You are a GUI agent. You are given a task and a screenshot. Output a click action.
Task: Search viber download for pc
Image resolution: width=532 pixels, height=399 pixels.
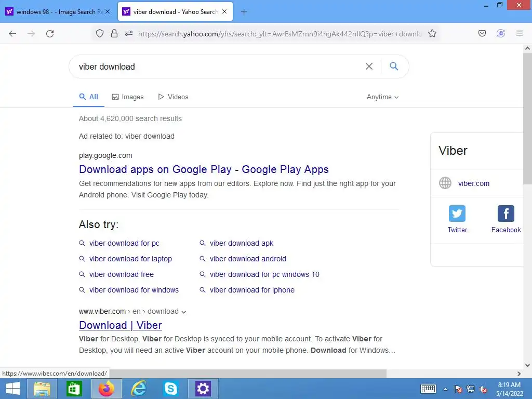click(x=124, y=243)
